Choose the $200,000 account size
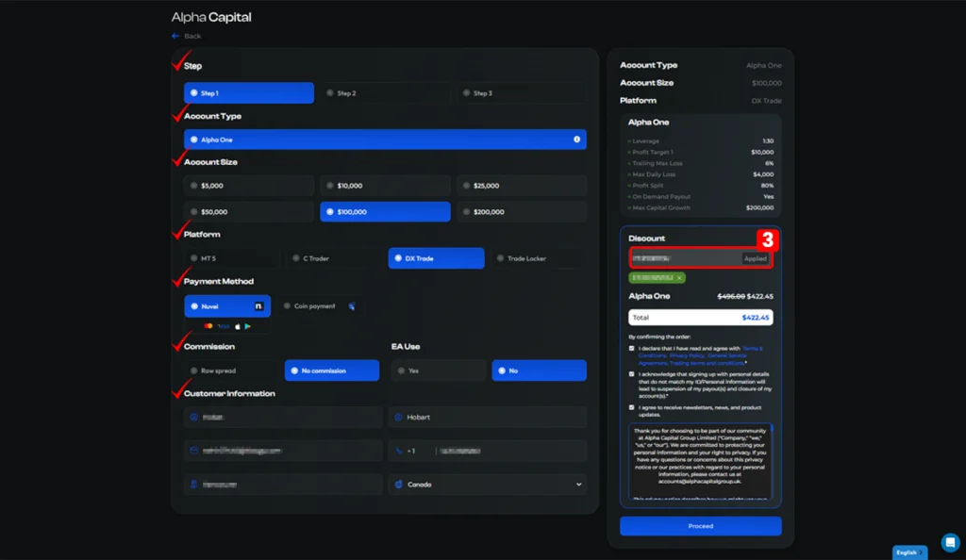966x560 pixels. click(521, 212)
